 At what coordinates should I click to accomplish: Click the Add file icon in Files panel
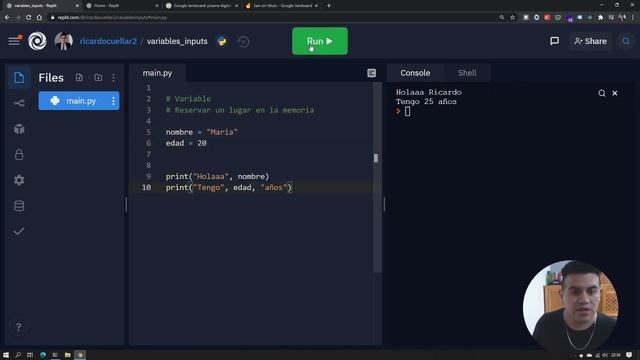79,78
